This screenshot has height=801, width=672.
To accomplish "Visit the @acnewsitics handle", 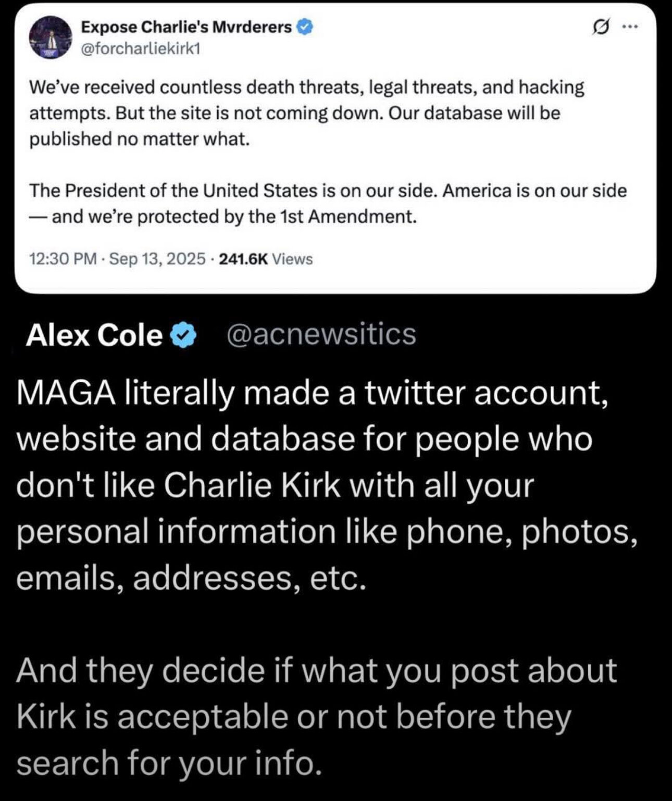I will pos(321,334).
